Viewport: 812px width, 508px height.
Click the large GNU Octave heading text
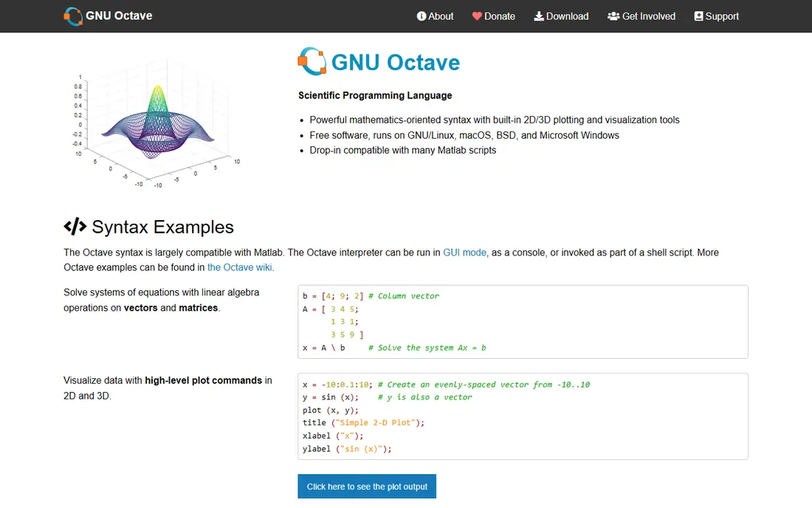[x=395, y=62]
